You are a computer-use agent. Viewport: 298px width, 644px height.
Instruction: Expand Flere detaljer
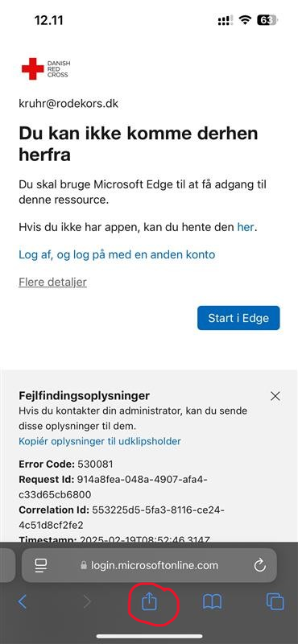click(x=52, y=283)
